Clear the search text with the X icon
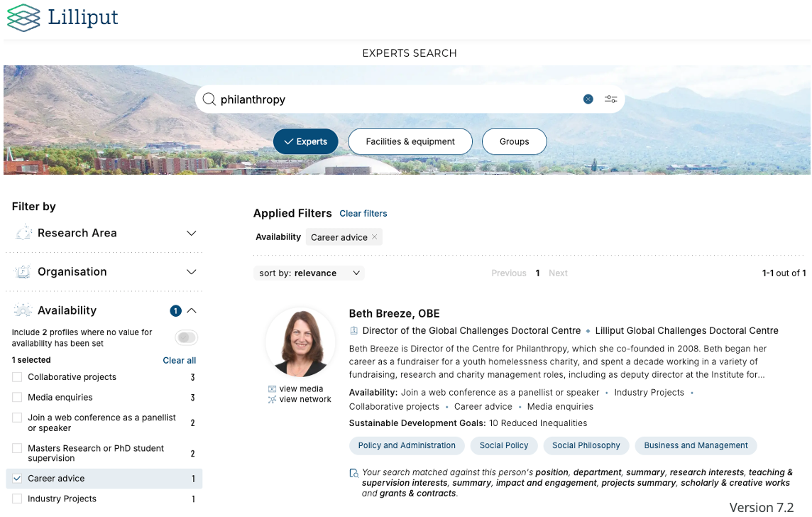 588,99
